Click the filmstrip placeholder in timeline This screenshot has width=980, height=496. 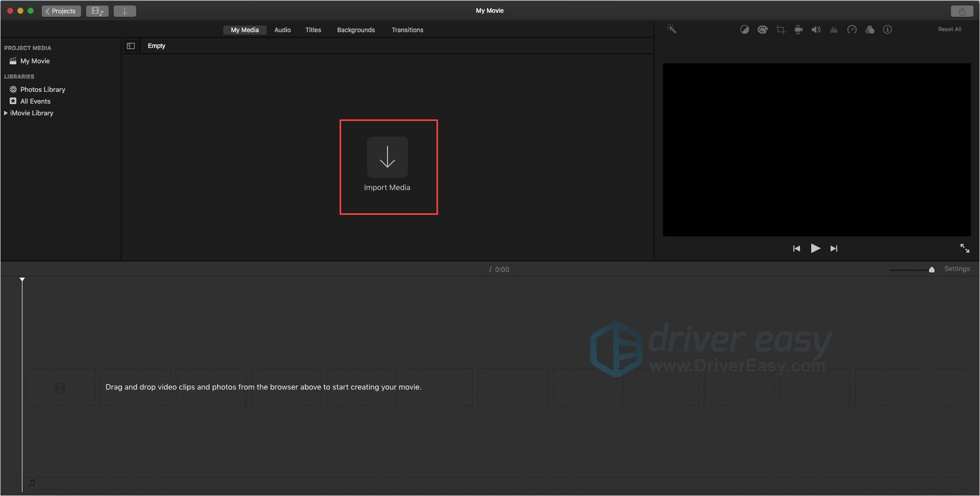(x=60, y=388)
